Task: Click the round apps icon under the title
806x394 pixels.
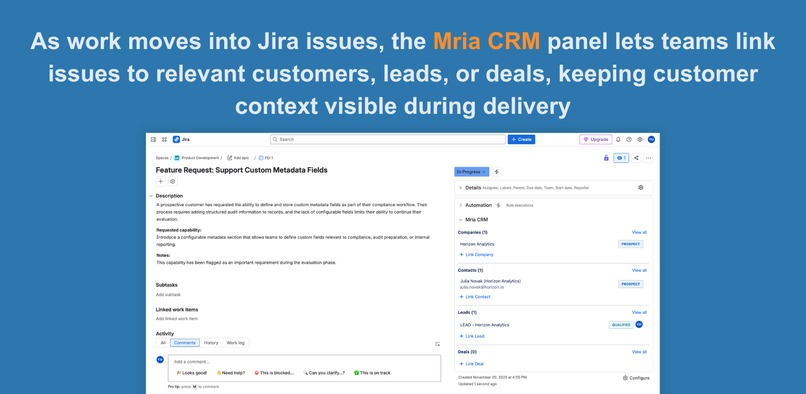Action: [x=173, y=181]
